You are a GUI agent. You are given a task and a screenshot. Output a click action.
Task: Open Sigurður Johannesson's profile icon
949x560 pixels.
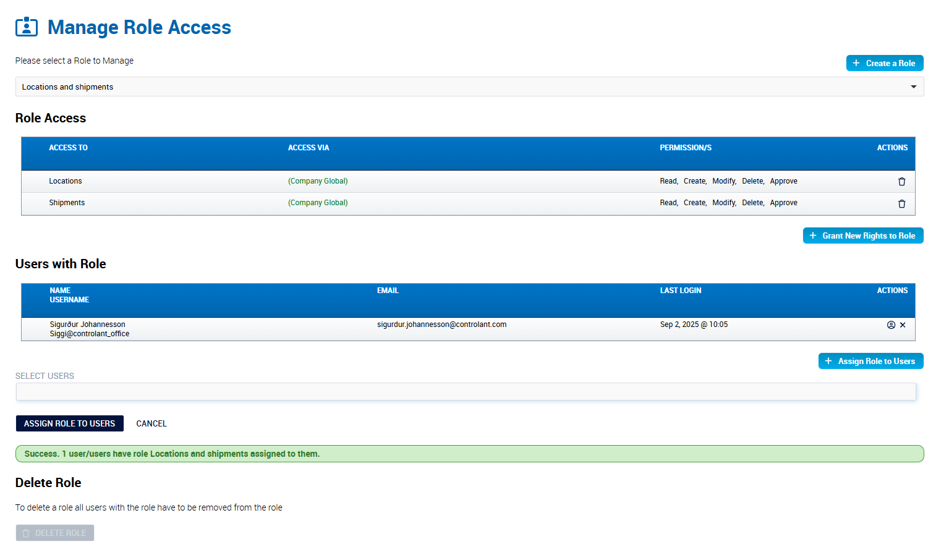pyautogui.click(x=891, y=325)
